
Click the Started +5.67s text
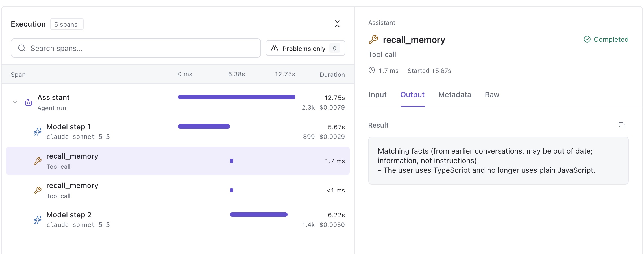tap(429, 71)
